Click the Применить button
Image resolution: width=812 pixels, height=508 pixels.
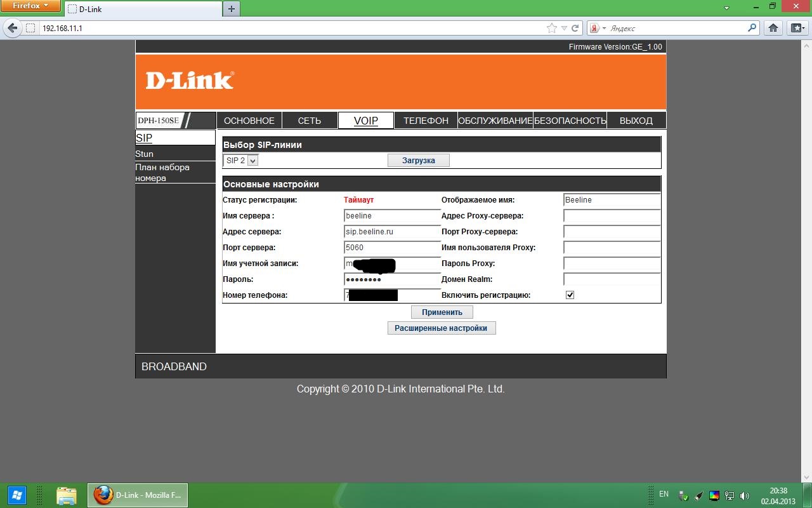(x=442, y=312)
